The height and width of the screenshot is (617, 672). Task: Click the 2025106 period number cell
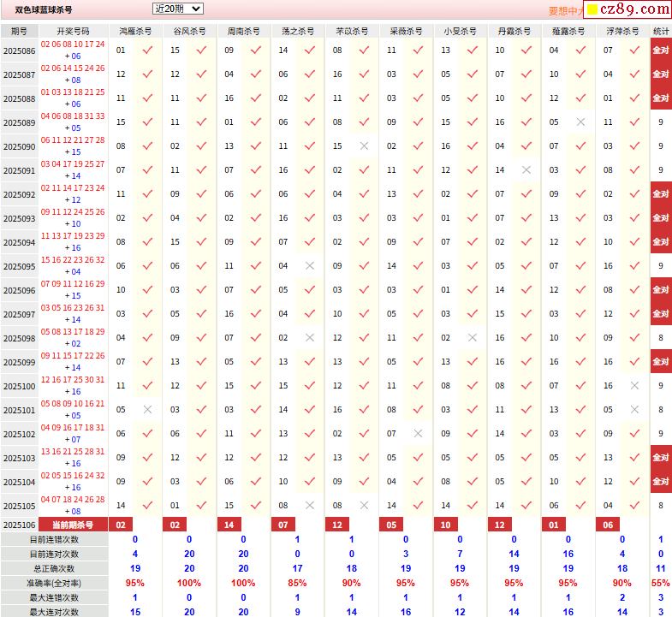(20, 525)
